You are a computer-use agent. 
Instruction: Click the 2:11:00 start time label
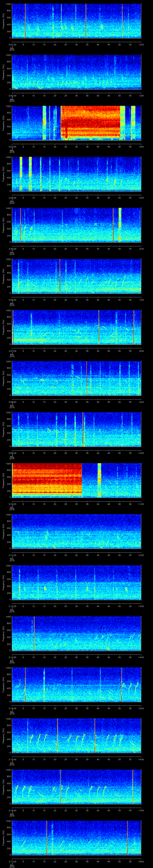(x=12, y=555)
